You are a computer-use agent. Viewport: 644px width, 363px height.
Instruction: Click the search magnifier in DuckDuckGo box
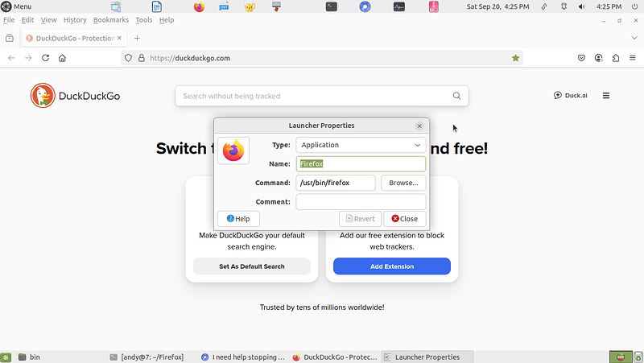click(x=456, y=96)
